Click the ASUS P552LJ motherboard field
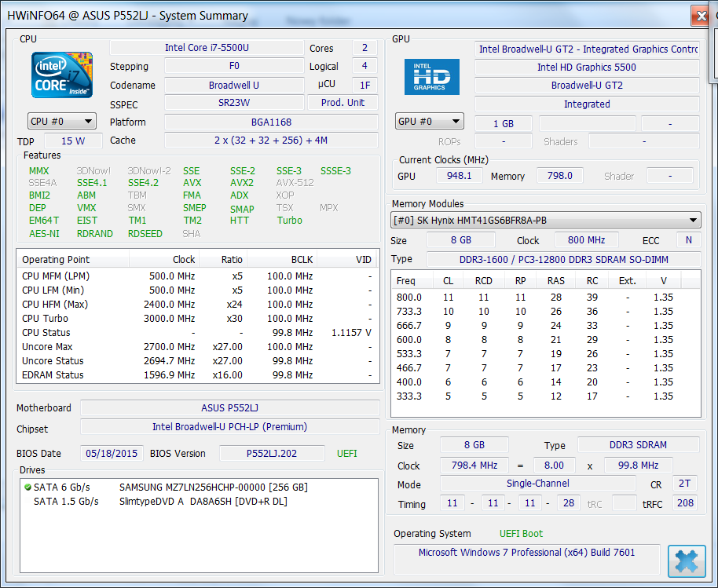This screenshot has height=588, width=718. [230, 407]
